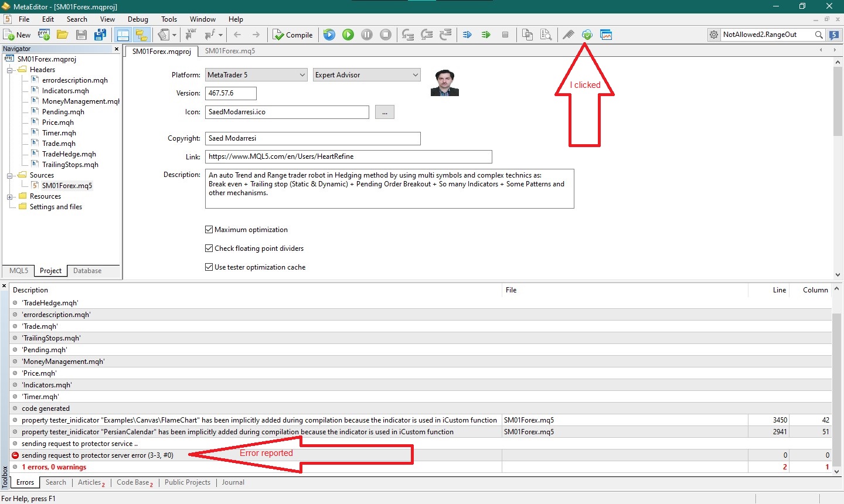
Task: Toggle Check floating point dividers checkbox
Action: click(209, 248)
